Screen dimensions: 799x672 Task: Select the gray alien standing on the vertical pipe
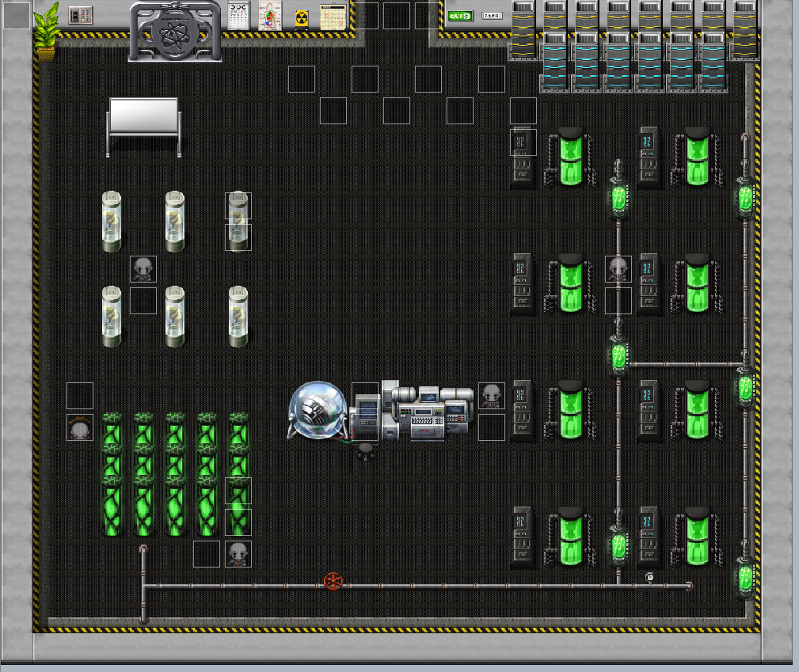click(x=618, y=270)
